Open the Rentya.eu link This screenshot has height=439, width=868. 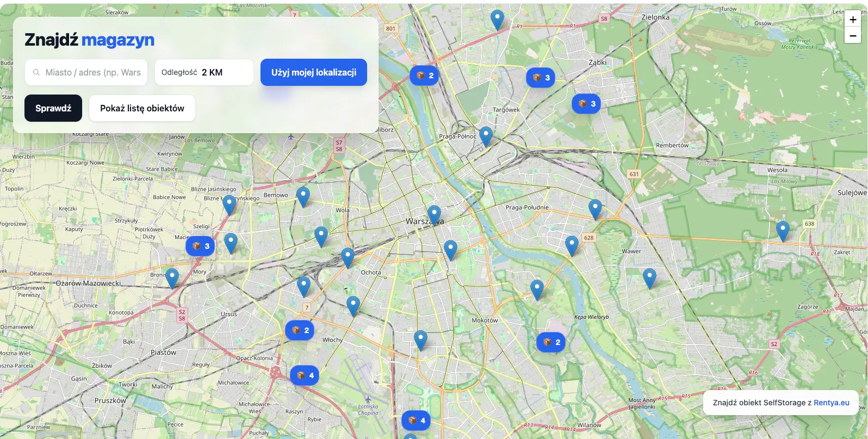[831, 403]
